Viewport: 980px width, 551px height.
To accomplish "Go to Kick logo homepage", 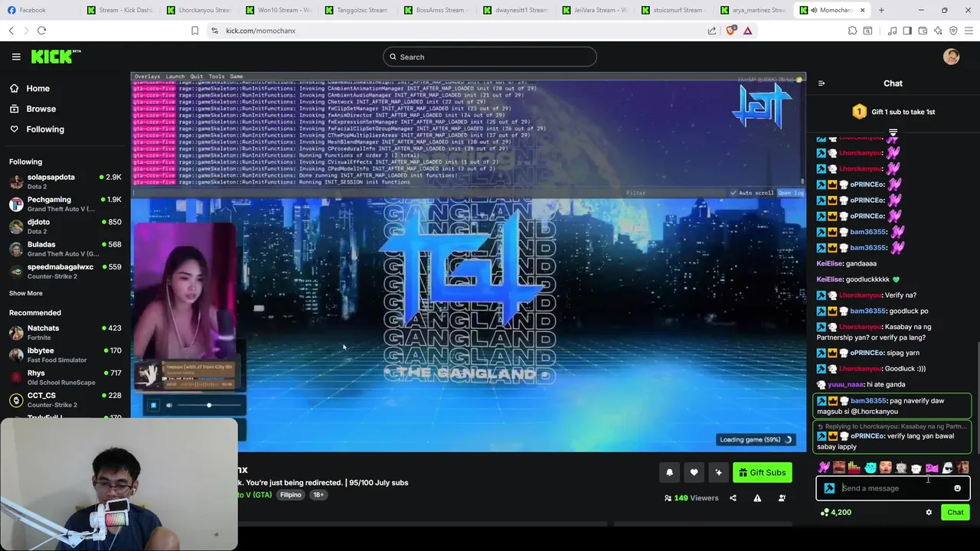I will (55, 57).
